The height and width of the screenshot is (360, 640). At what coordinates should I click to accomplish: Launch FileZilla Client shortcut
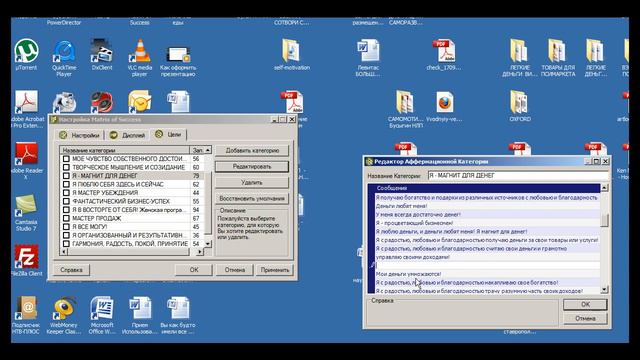click(27, 257)
